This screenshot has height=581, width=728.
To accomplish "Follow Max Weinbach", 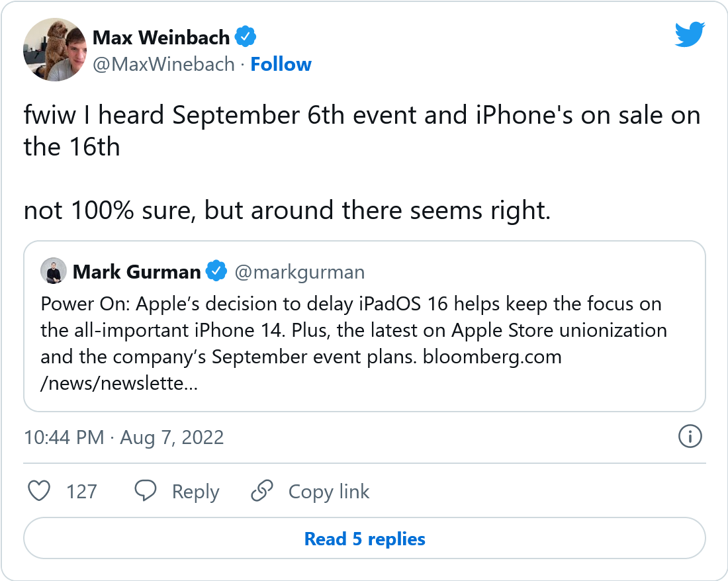I will point(281,64).
